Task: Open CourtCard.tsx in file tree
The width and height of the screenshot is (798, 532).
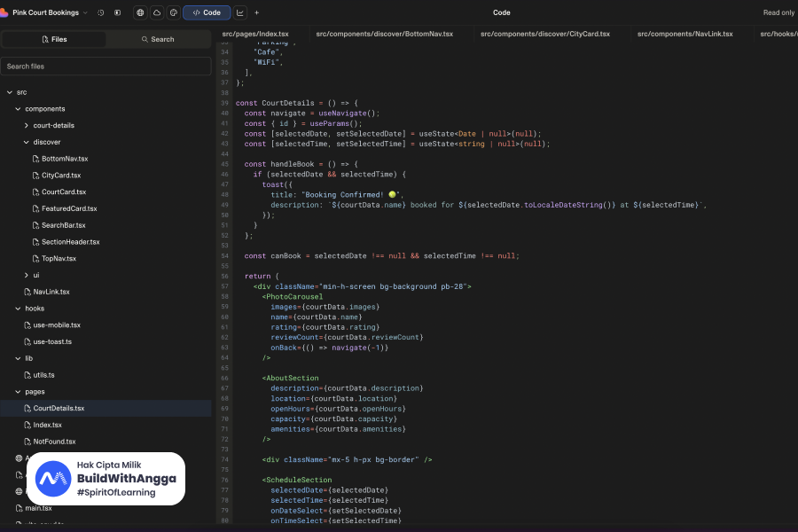Action: coord(64,192)
